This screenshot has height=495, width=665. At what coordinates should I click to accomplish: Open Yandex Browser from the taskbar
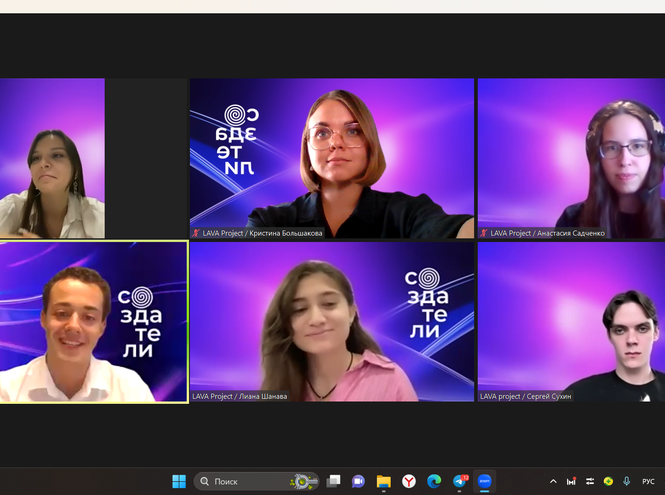pos(409,481)
